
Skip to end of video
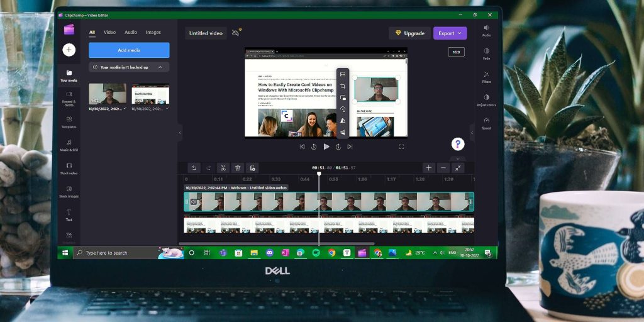click(350, 147)
